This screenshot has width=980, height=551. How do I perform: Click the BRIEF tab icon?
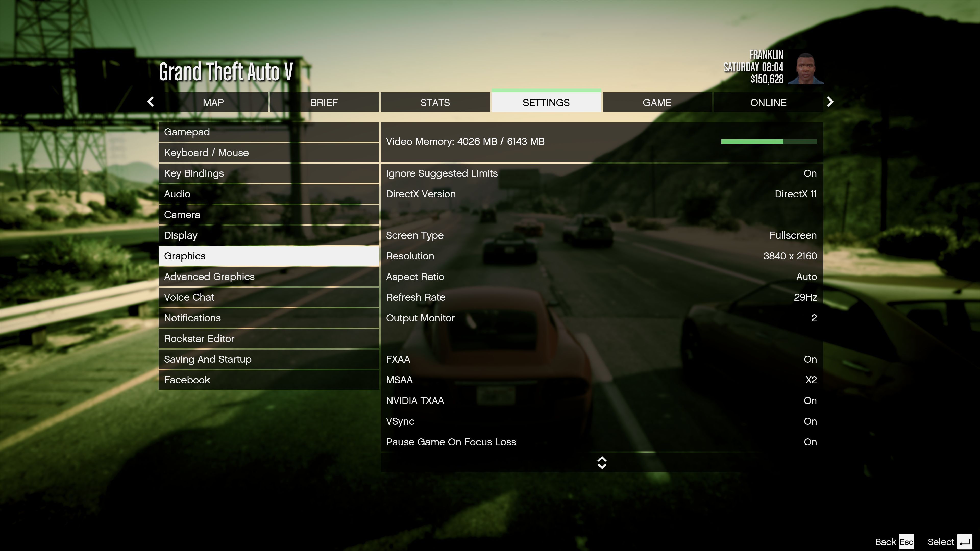pyautogui.click(x=324, y=102)
